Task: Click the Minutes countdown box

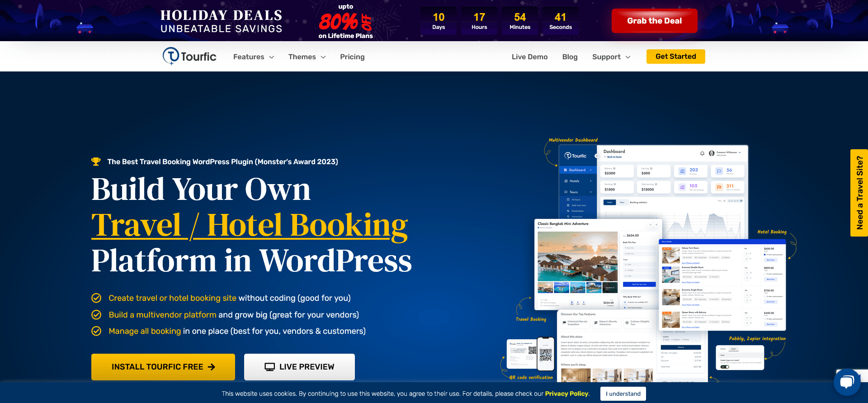Action: (520, 21)
